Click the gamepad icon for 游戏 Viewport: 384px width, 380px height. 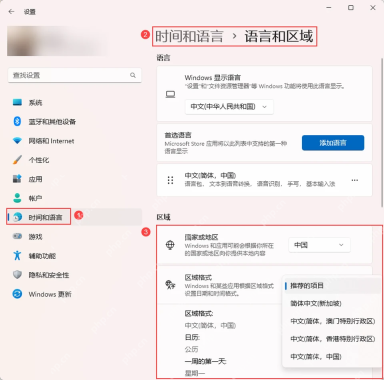17,236
